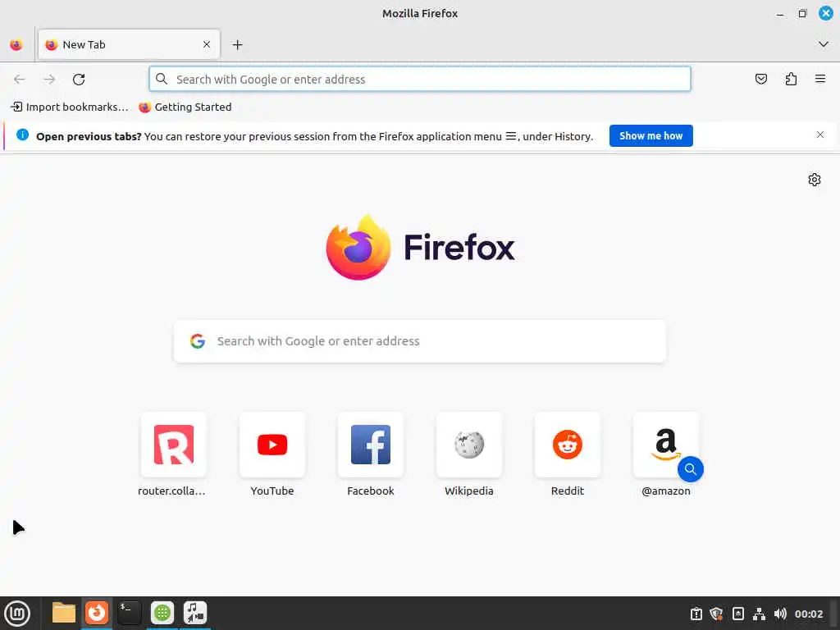Click the Google logo in search box
840x630 pixels.
[x=198, y=341]
